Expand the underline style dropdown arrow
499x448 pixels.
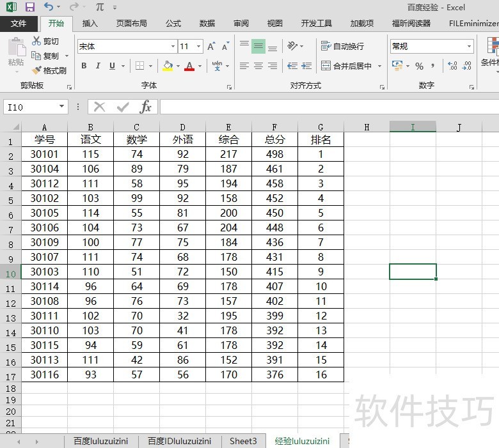point(123,66)
